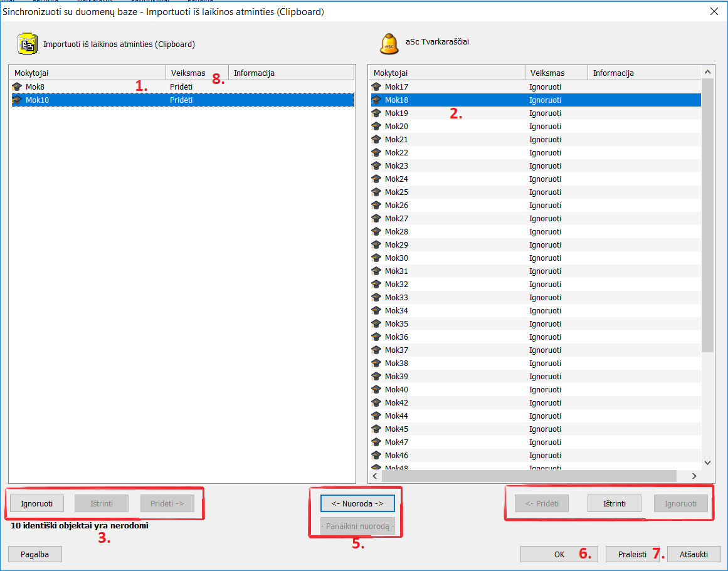Click the teacher icon next to Mok25
This screenshot has height=571, width=728.
coord(376,192)
